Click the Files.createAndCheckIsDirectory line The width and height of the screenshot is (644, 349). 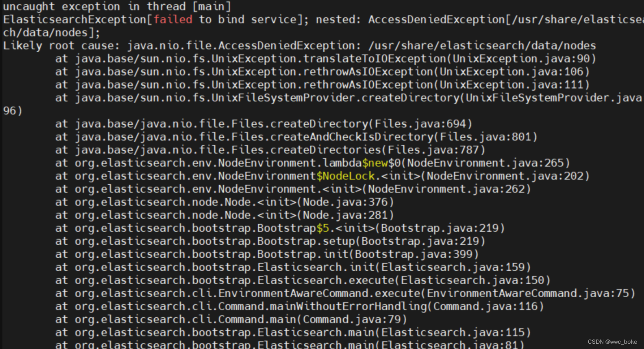tap(296, 137)
